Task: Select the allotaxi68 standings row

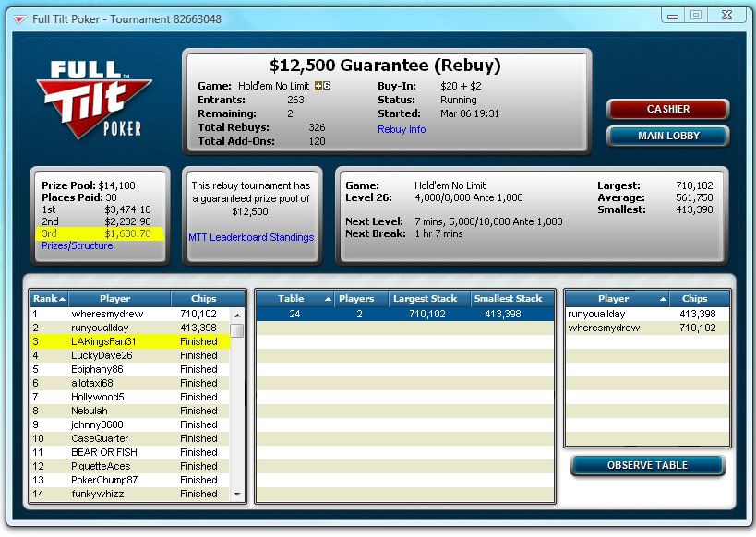Action: point(130,383)
